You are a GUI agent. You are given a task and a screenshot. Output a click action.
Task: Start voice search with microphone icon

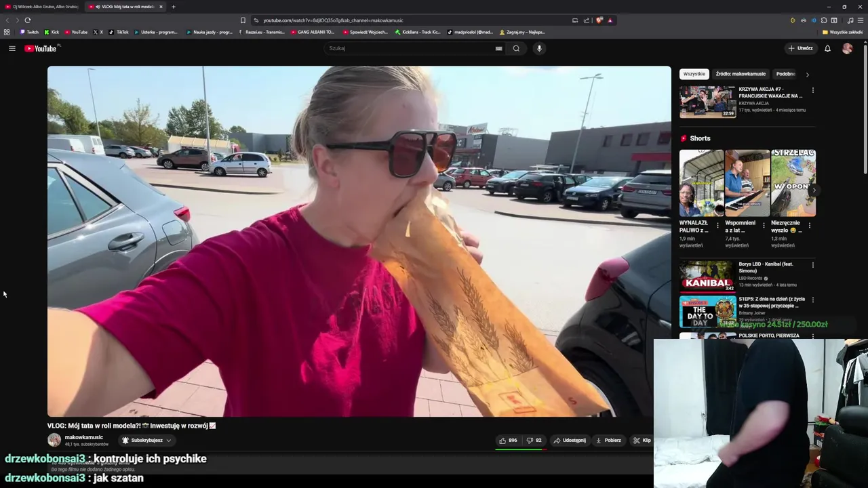click(x=539, y=48)
